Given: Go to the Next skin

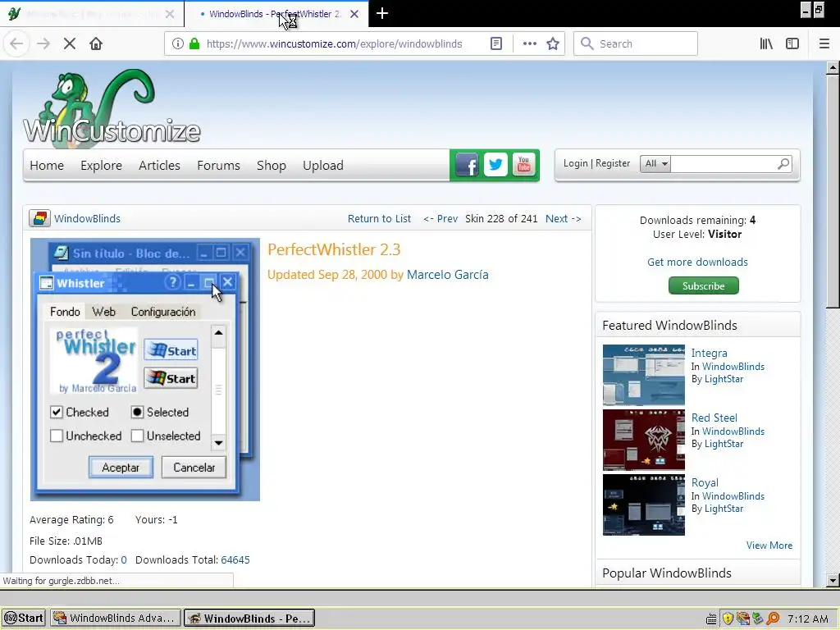Looking at the screenshot, I should click(563, 218).
